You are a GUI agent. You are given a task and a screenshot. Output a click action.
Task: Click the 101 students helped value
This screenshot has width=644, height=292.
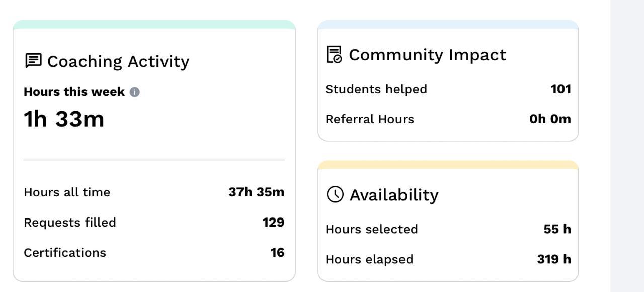tap(560, 89)
